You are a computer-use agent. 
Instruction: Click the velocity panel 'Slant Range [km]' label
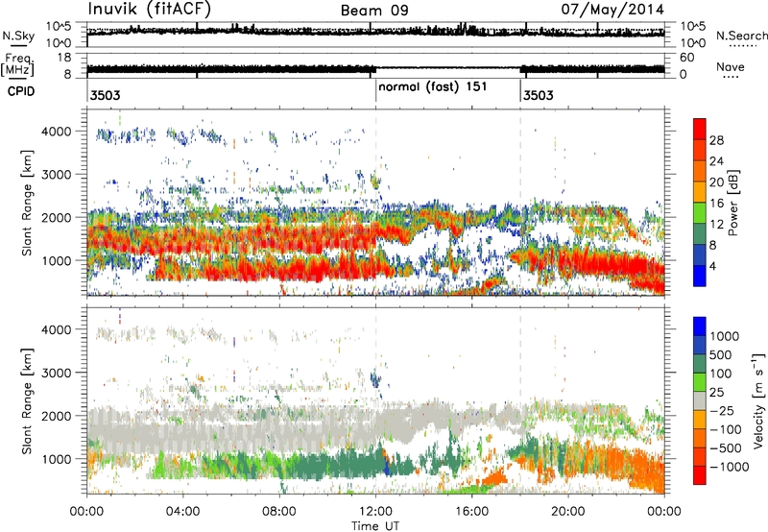tap(27, 400)
